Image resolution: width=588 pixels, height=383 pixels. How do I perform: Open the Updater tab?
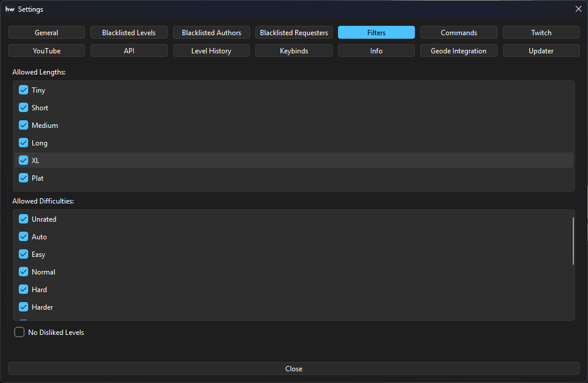point(541,50)
